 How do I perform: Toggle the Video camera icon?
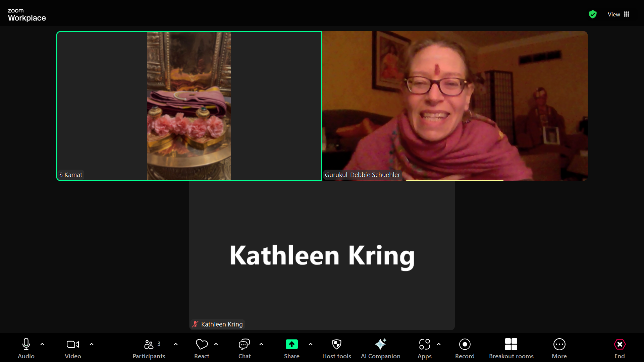[73, 344]
